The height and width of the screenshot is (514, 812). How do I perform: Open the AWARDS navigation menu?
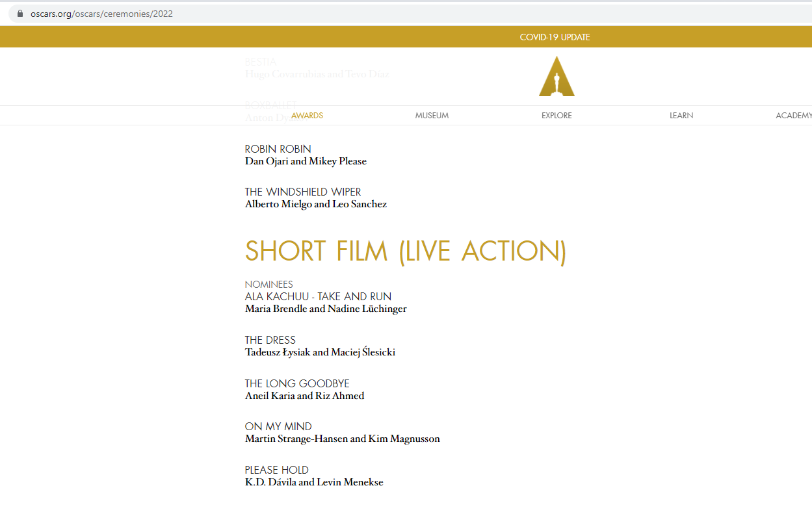coord(307,116)
